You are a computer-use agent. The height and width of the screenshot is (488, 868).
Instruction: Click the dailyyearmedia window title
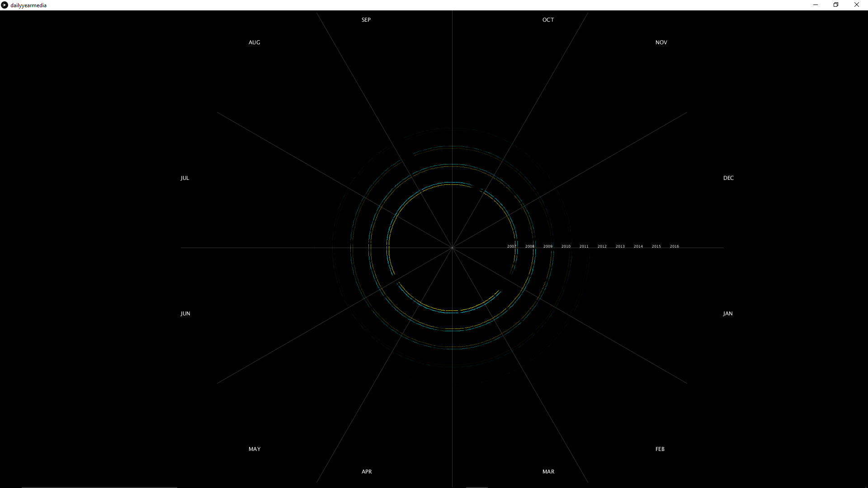coord(28,5)
